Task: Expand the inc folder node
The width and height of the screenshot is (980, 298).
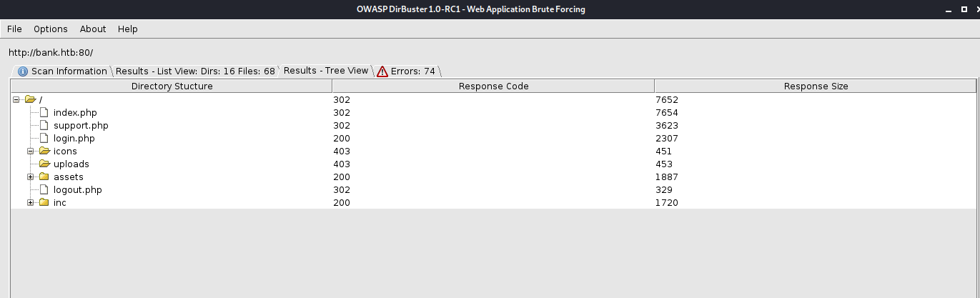Action: [31, 203]
